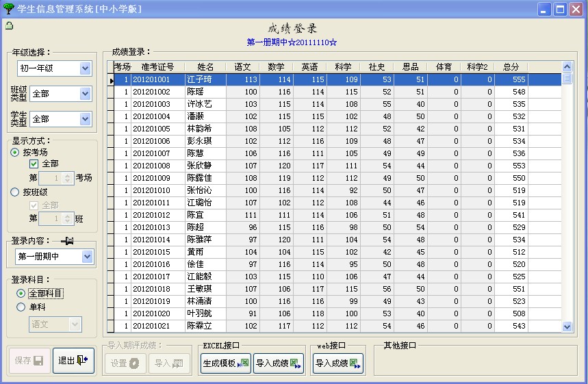Select student name 陈雅萍

[x=199, y=240]
